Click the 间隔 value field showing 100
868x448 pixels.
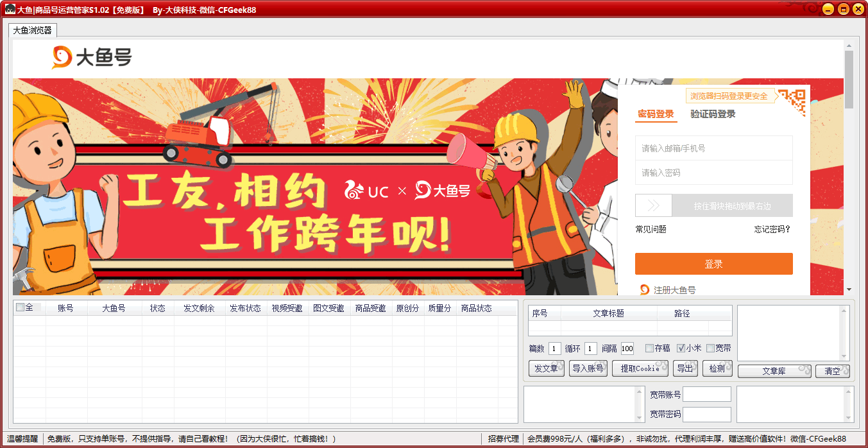click(627, 349)
